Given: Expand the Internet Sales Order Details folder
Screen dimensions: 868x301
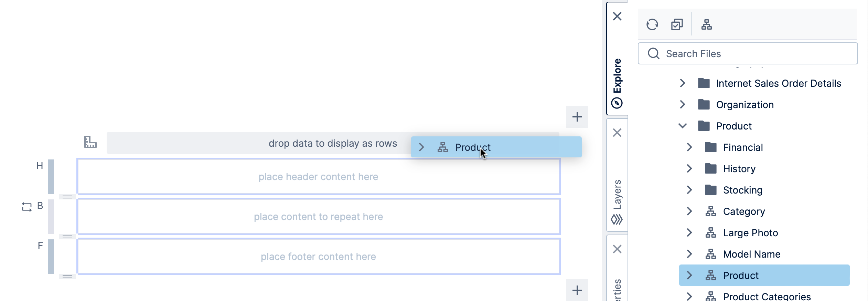Looking at the screenshot, I should [x=683, y=83].
